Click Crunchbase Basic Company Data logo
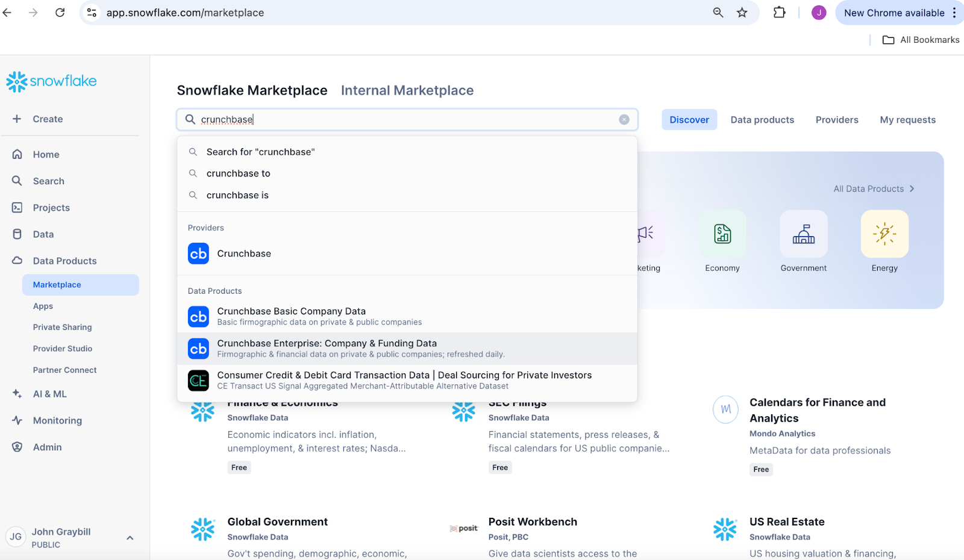The height and width of the screenshot is (560, 964). pos(198,317)
